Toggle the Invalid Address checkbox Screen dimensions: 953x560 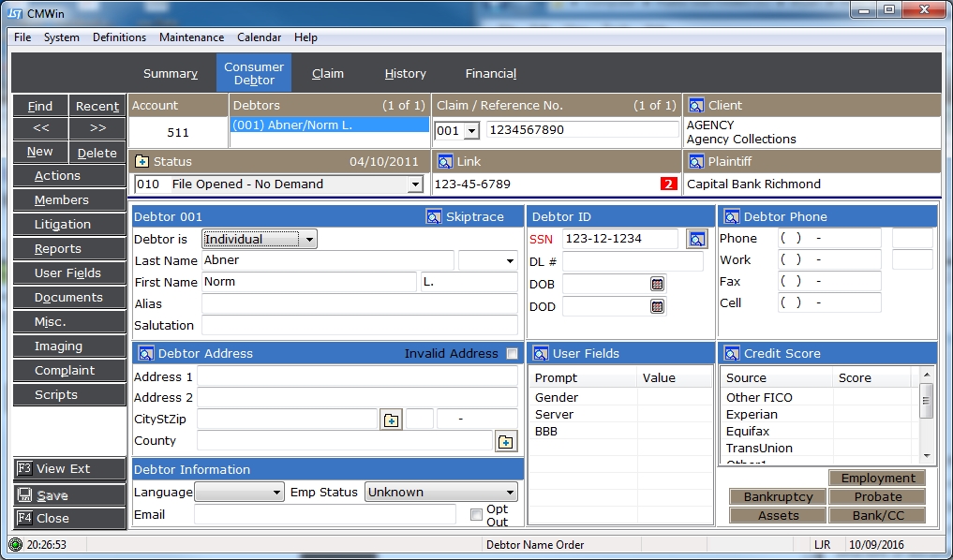(x=512, y=354)
